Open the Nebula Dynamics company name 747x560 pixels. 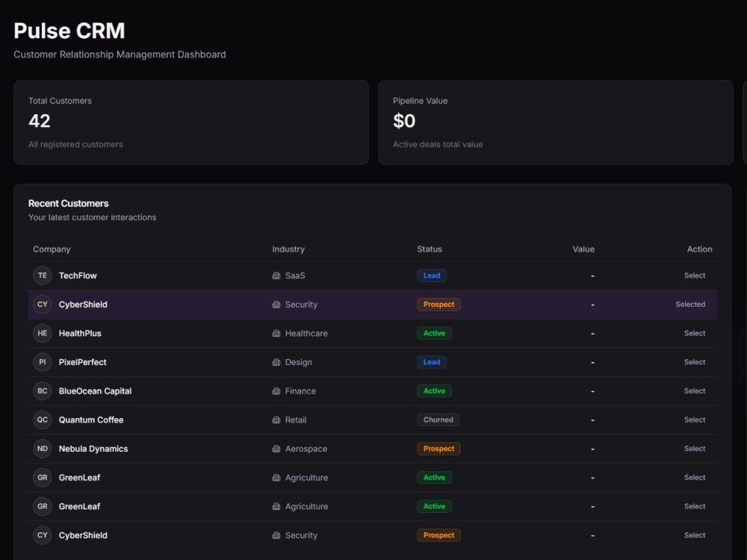point(93,449)
